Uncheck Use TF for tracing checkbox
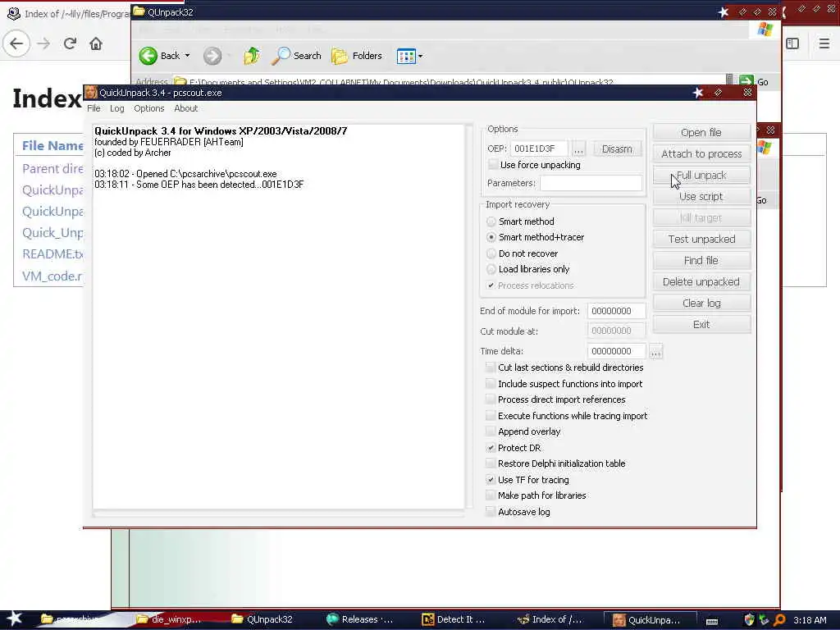Image resolution: width=840 pixels, height=630 pixels. point(491,480)
